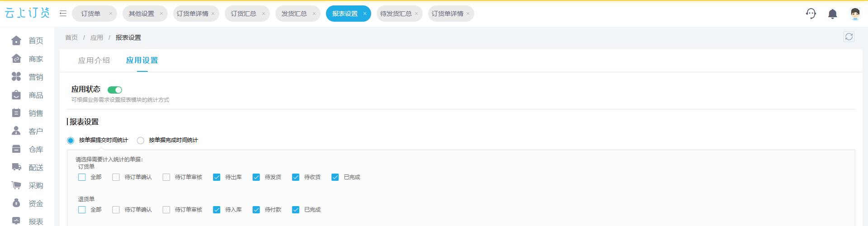Uncheck 待发货 under 订货单
Viewport: 868px width, 226px height.
256,177
